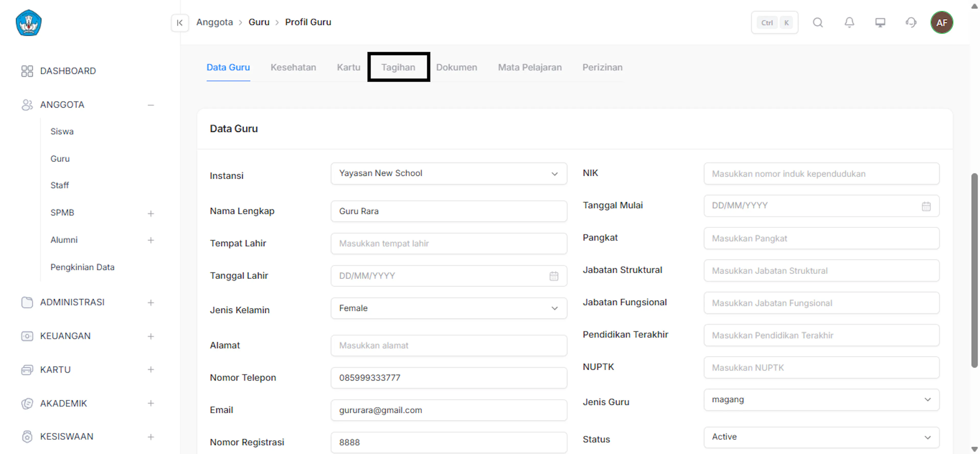
Task: Click the Alamat input field
Action: point(449,345)
